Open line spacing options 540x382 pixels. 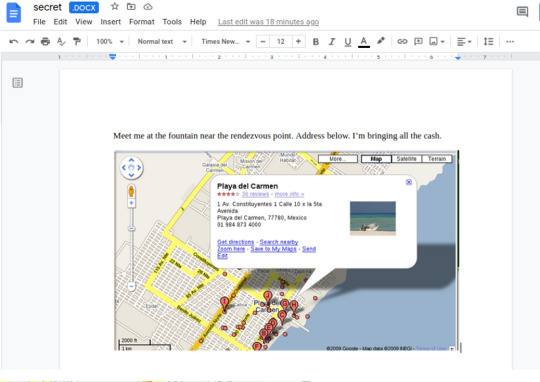pos(488,42)
